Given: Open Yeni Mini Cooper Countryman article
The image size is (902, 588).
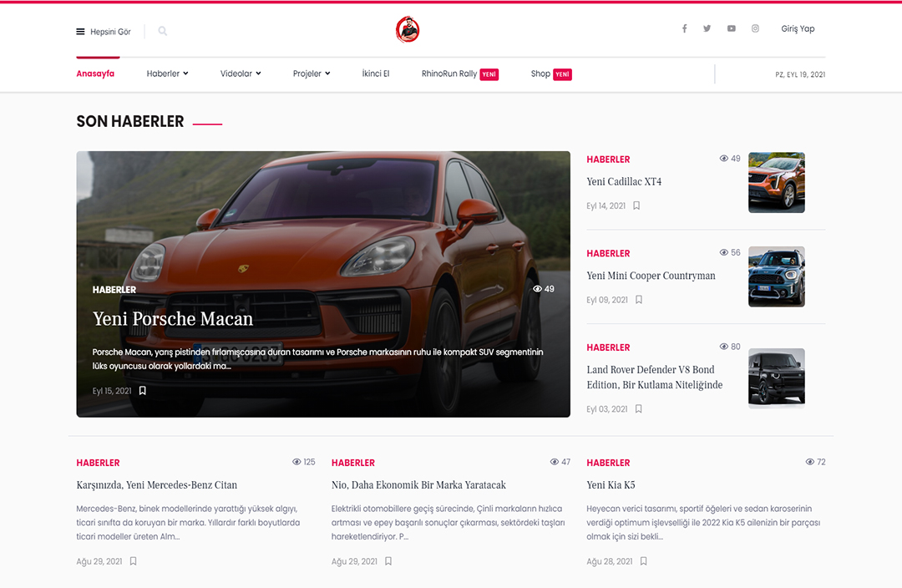Looking at the screenshot, I should click(x=651, y=276).
